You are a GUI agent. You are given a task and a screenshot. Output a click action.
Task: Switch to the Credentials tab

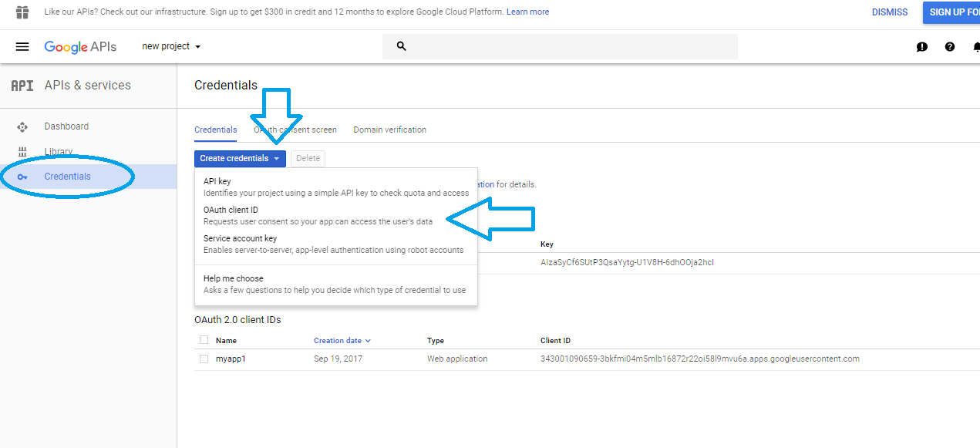pos(216,130)
